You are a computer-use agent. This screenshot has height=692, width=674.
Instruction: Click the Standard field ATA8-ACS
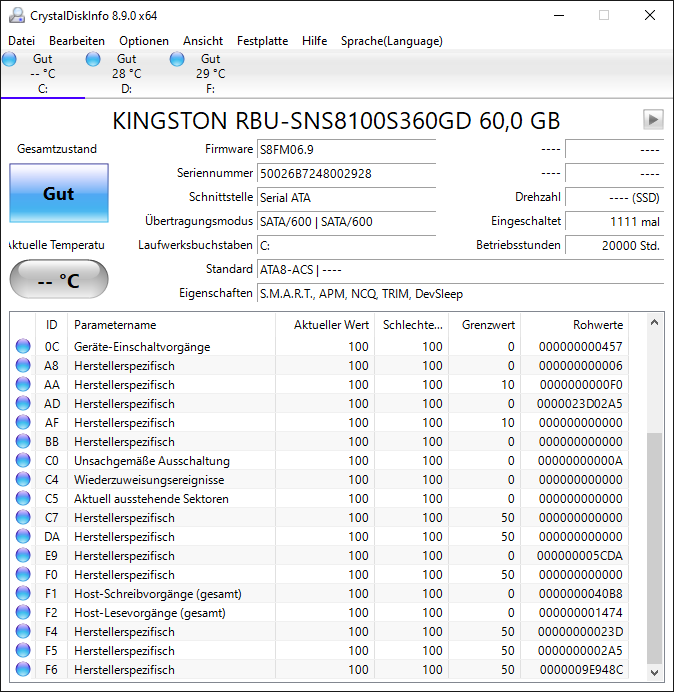460,269
